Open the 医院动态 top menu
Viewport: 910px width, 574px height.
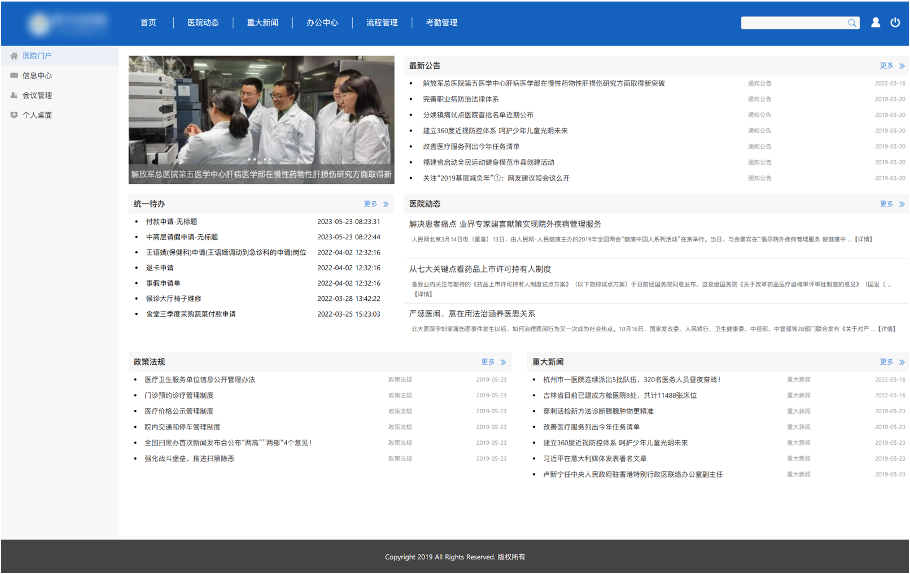coord(203,23)
